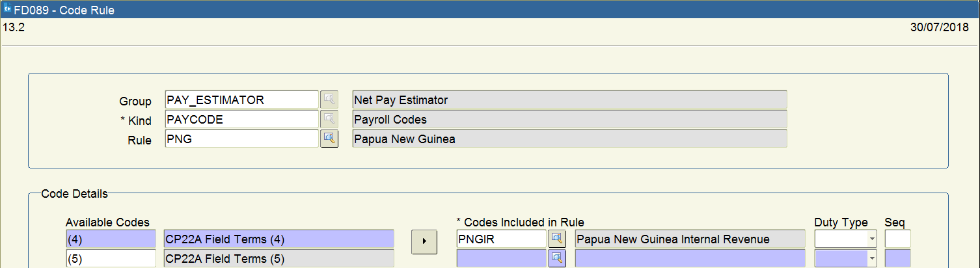The image size is (980, 268).
Task: Click the Kind field PAYCODE
Action: (241, 119)
